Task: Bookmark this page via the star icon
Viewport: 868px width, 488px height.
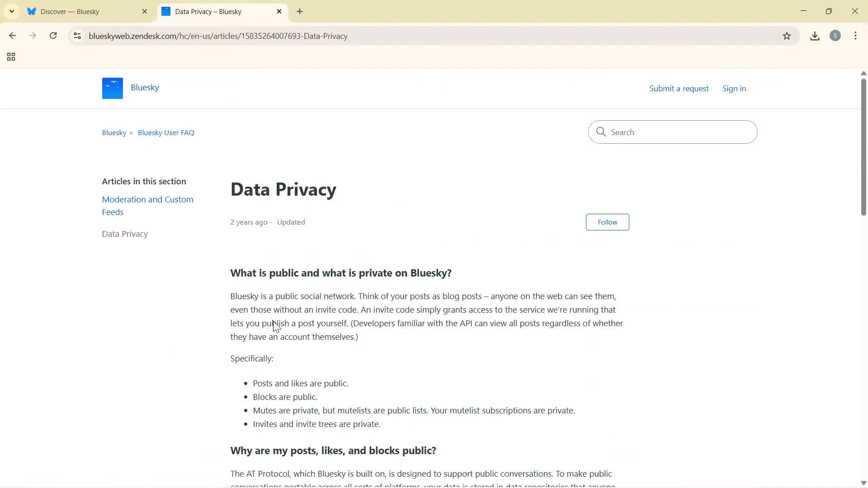Action: point(787,36)
